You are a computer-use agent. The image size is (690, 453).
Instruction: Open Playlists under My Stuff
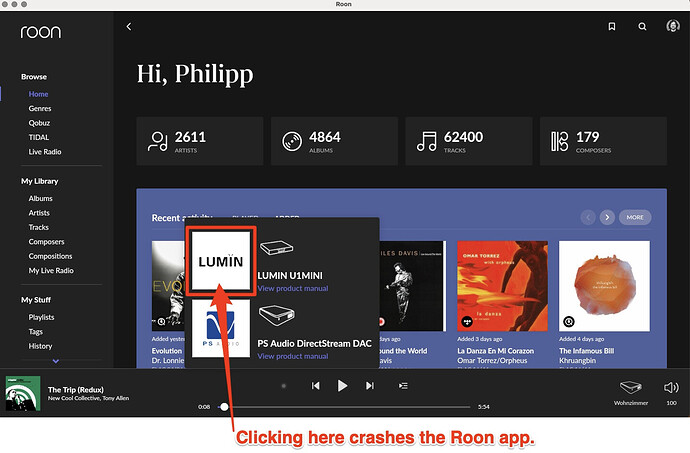(41, 317)
